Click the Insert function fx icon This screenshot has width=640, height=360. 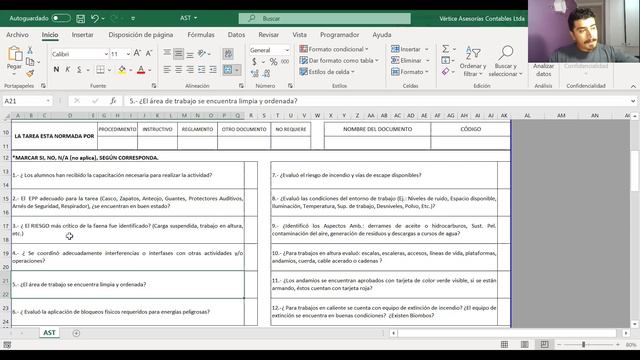113,101
